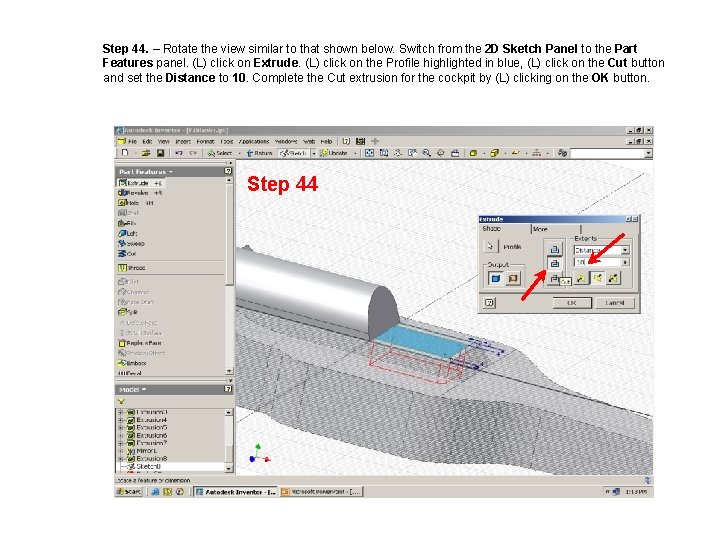The image size is (720, 540).
Task: Set midplane extrude direction button
Action: tap(613, 278)
